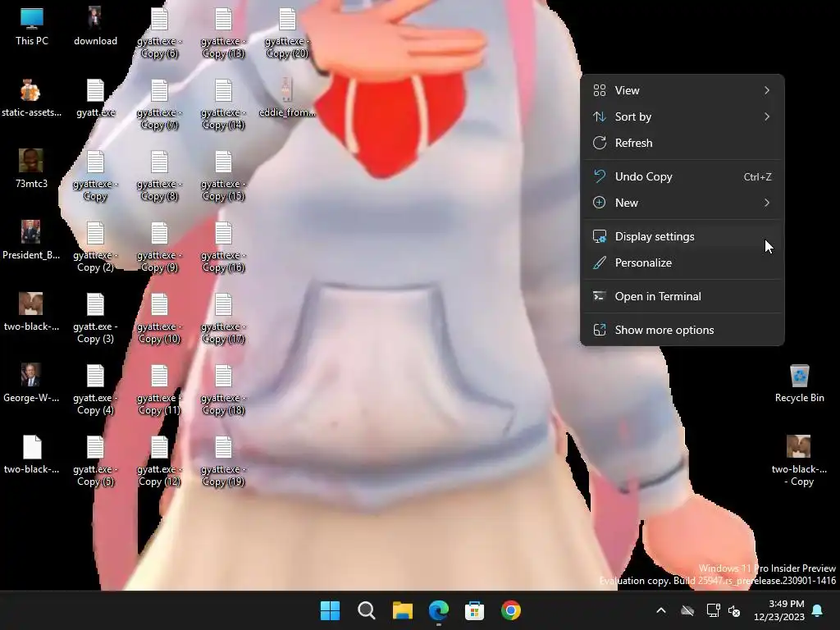Select the two-black-... - Copy icon

click(799, 461)
